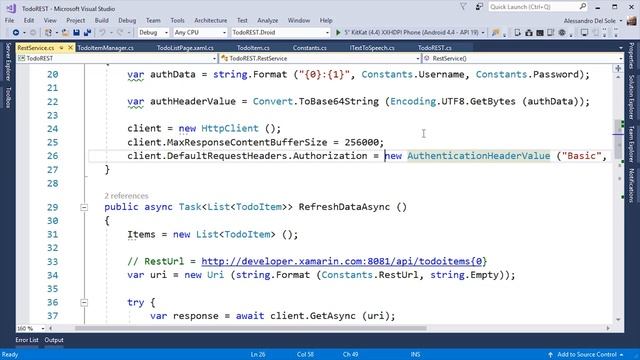
Task: Click the Open File folder icon
Action: 65,32
